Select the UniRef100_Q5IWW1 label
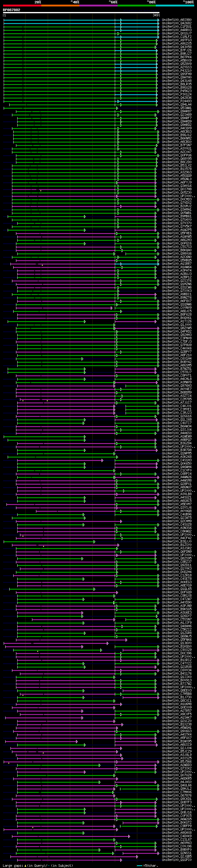This screenshot has width=197, height=868. [177, 108]
